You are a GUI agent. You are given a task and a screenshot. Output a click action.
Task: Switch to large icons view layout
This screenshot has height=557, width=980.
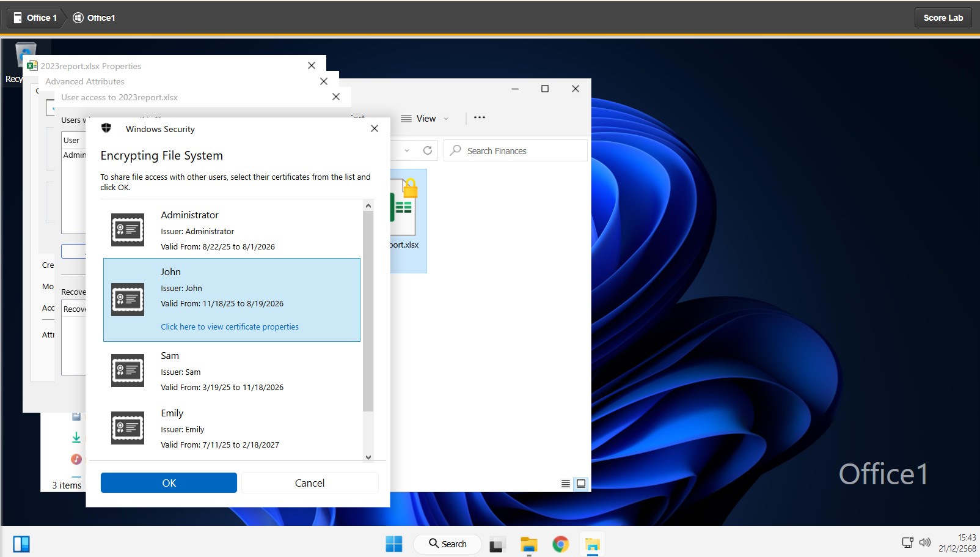pos(581,484)
